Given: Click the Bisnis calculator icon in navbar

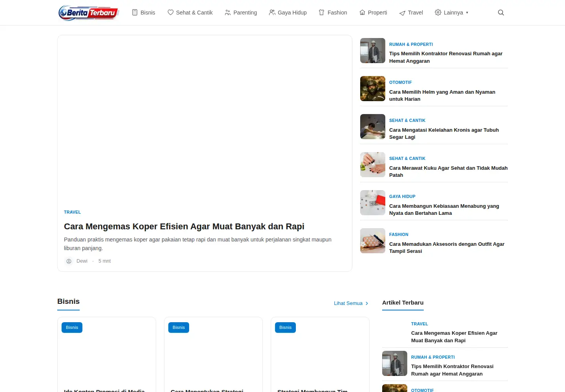Looking at the screenshot, I should pyautogui.click(x=135, y=13).
